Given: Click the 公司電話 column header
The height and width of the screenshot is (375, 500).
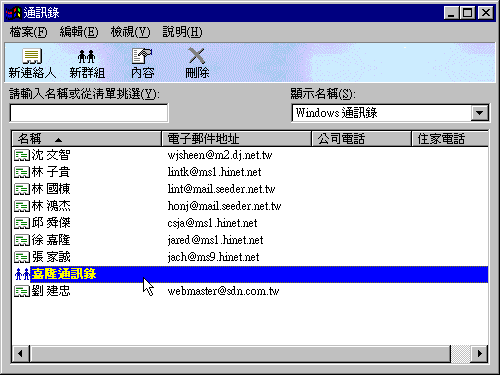Looking at the screenshot, I should tap(361, 139).
